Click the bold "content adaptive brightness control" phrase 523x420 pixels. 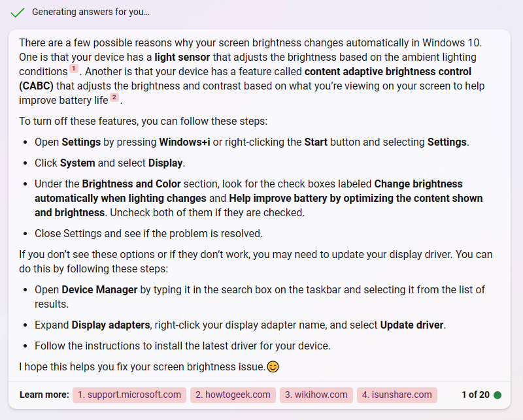tap(388, 71)
